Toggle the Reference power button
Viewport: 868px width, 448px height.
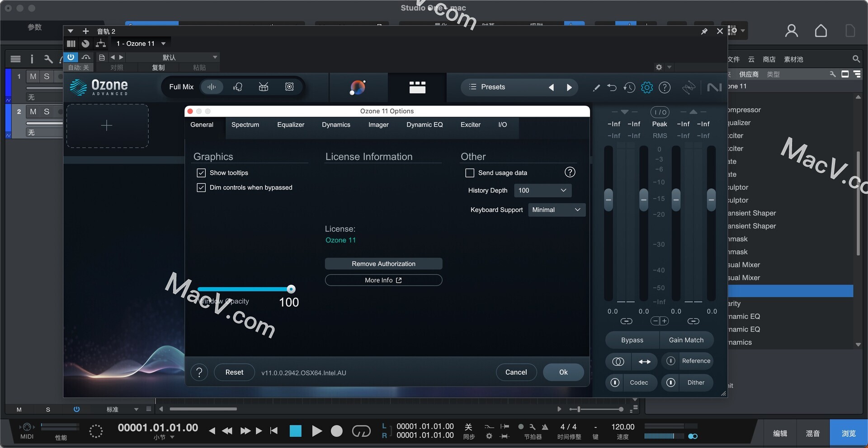[671, 361]
